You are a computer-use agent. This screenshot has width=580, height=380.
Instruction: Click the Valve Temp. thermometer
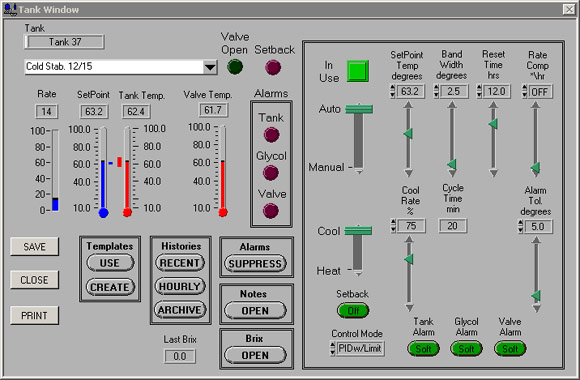223,171
